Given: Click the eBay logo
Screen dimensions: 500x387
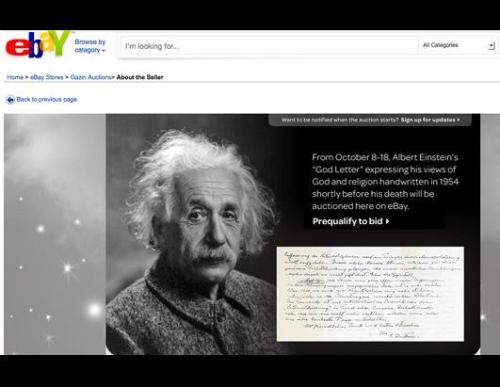Looking at the screenshot, I should point(38,44).
